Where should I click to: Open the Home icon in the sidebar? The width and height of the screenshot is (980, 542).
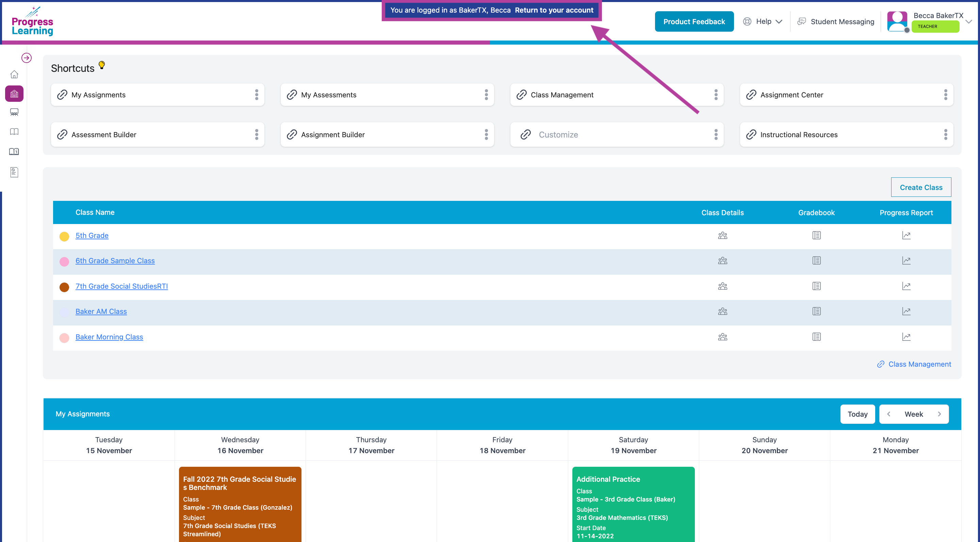point(14,74)
